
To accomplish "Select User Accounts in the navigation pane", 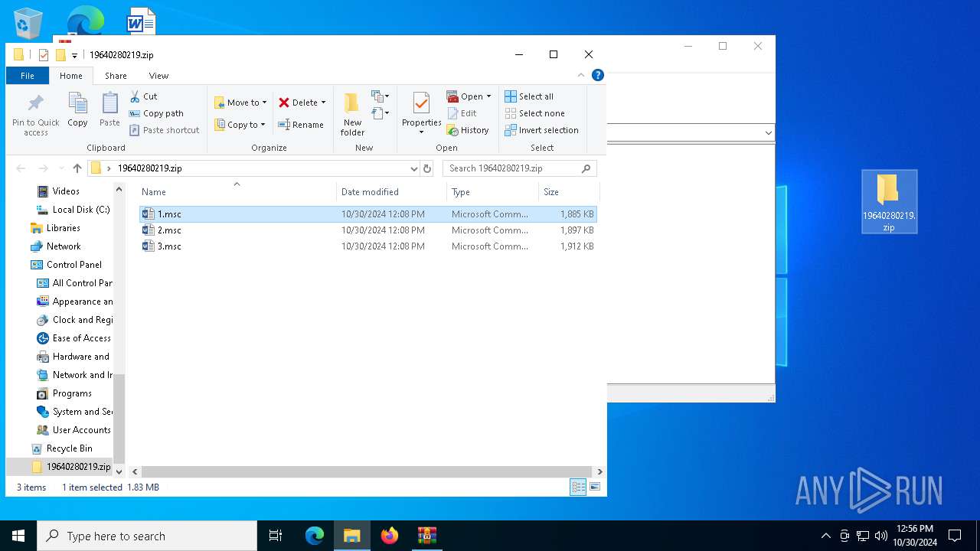I will [x=73, y=430].
